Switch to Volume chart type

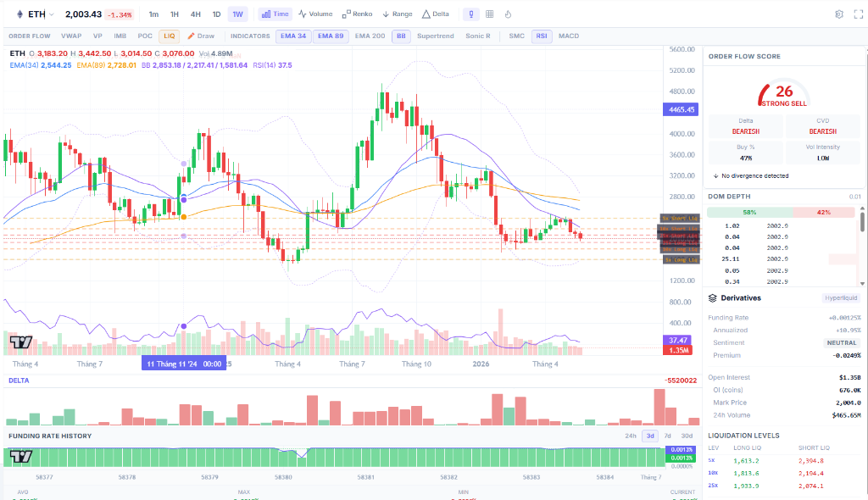315,14
